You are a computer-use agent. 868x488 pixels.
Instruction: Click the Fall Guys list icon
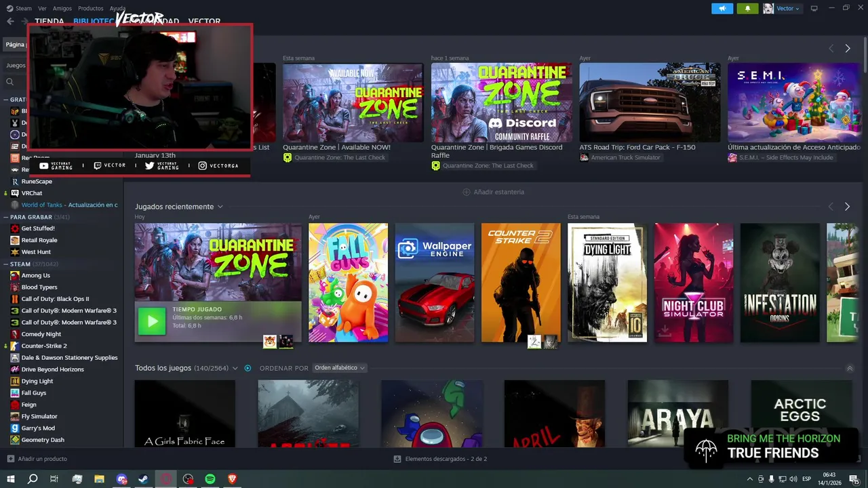tap(15, 393)
